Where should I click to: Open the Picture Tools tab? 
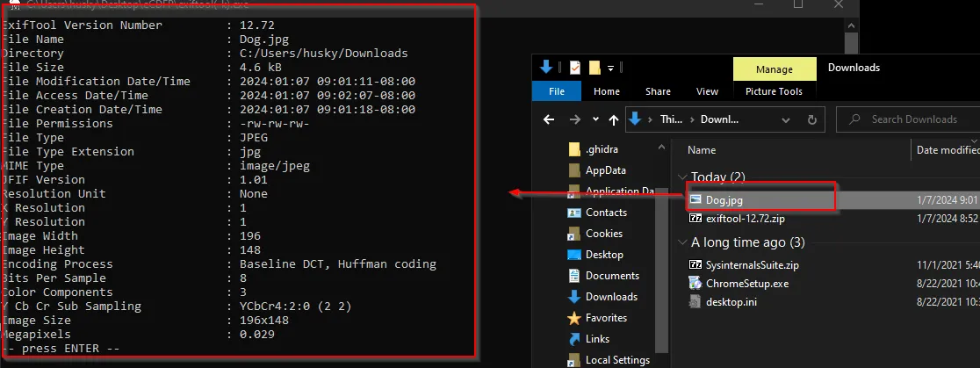click(x=773, y=91)
